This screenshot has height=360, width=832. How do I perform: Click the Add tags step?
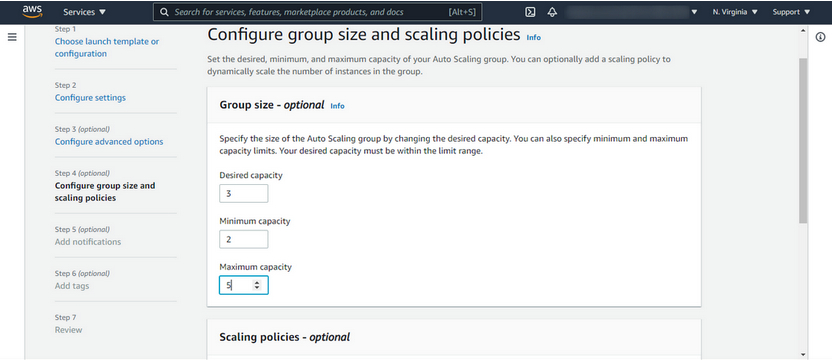click(x=72, y=286)
